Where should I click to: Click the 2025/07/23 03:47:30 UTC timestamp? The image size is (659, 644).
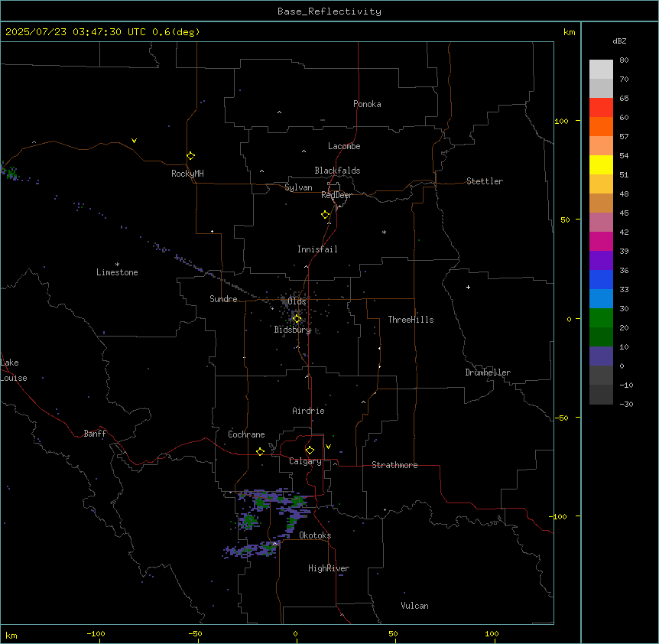pyautogui.click(x=76, y=32)
